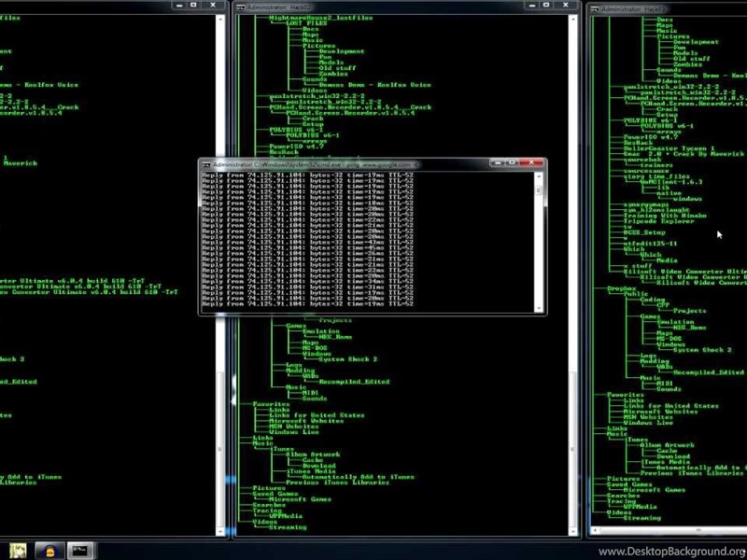The image size is (747, 560).
Task: Click the left window scrollbar up arrow
Action: [220, 19]
